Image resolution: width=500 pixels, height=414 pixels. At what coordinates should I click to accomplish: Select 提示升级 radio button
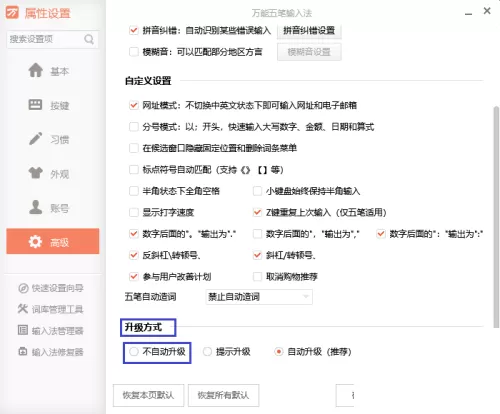pos(207,352)
